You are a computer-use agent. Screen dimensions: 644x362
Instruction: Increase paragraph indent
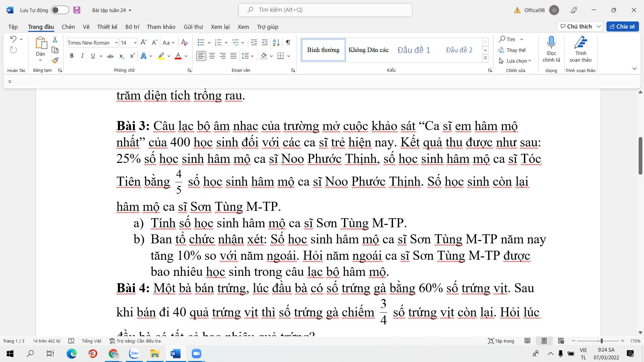[265, 43]
